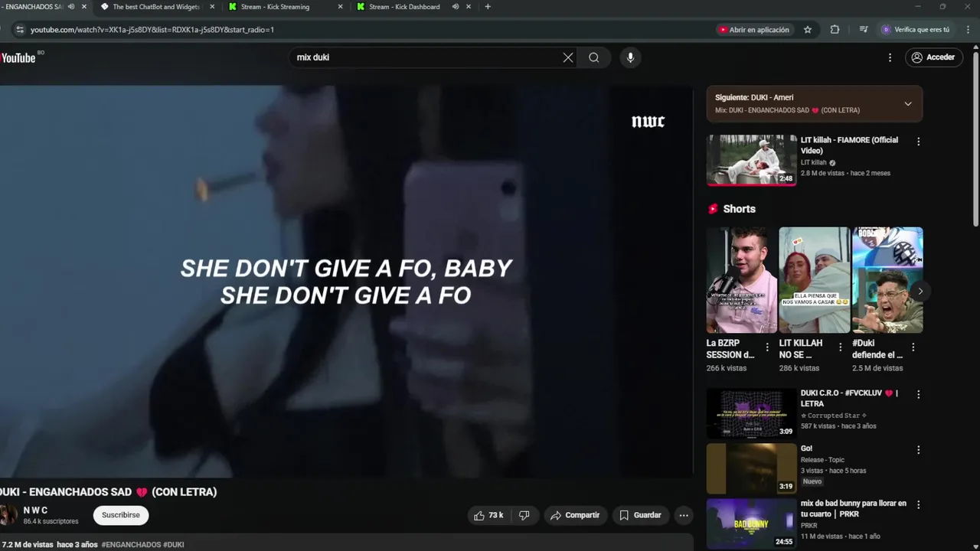Open N W C channel avatar
Screen dimensions: 980x551
[8, 515]
